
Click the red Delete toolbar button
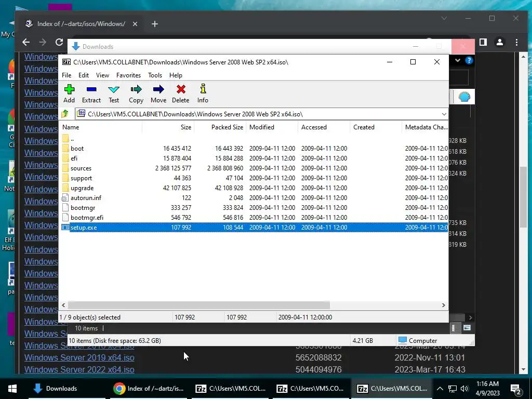(180, 94)
